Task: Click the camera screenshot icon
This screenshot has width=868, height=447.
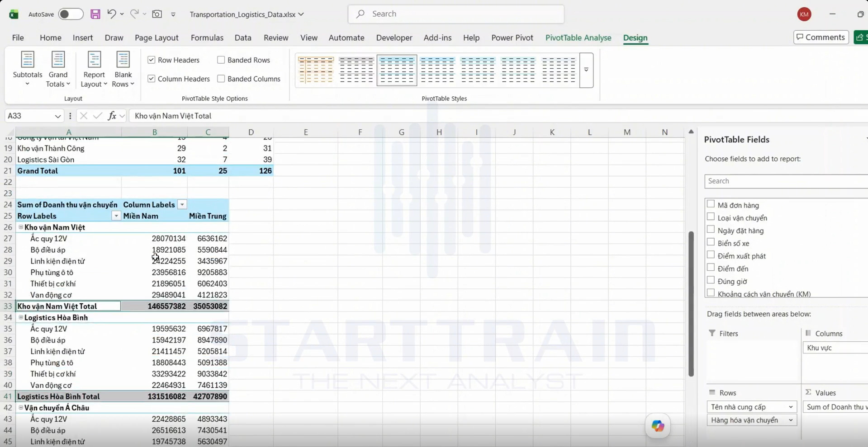Action: pos(157,14)
